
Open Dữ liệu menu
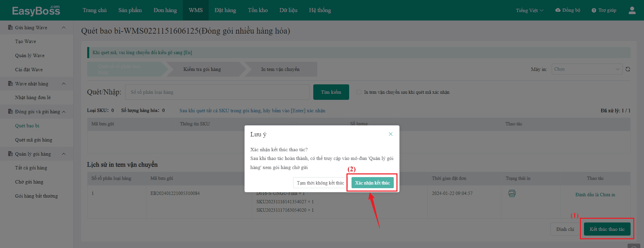click(288, 10)
